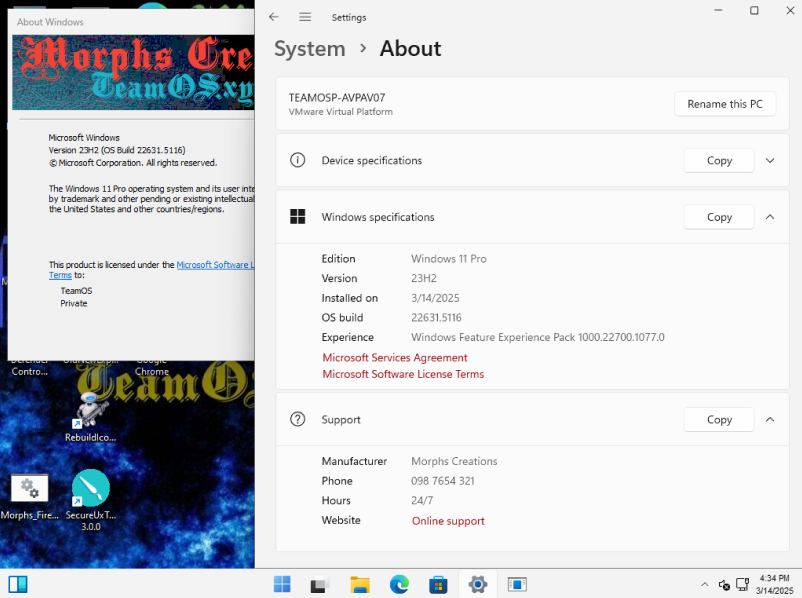Click the network monitor tray icon
The width and height of the screenshot is (802, 598).
(742, 584)
